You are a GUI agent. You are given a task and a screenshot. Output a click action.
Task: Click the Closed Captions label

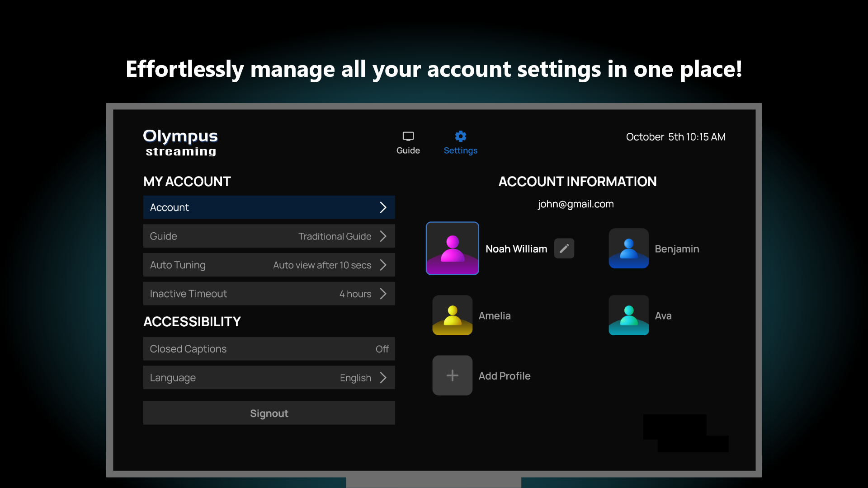click(188, 349)
